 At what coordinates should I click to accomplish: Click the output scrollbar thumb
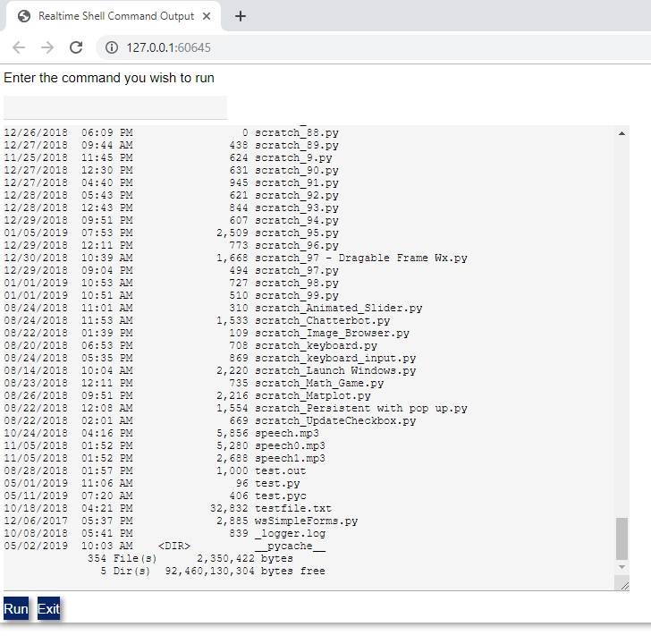[x=621, y=538]
